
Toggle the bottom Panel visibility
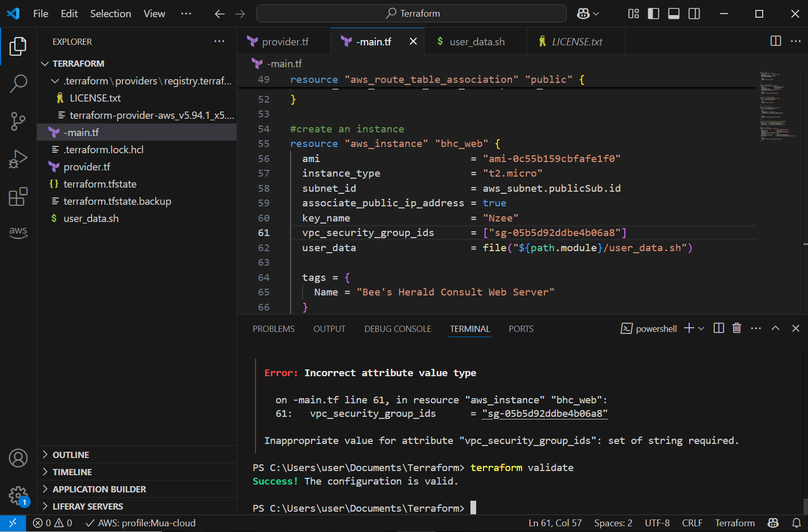tap(674, 14)
